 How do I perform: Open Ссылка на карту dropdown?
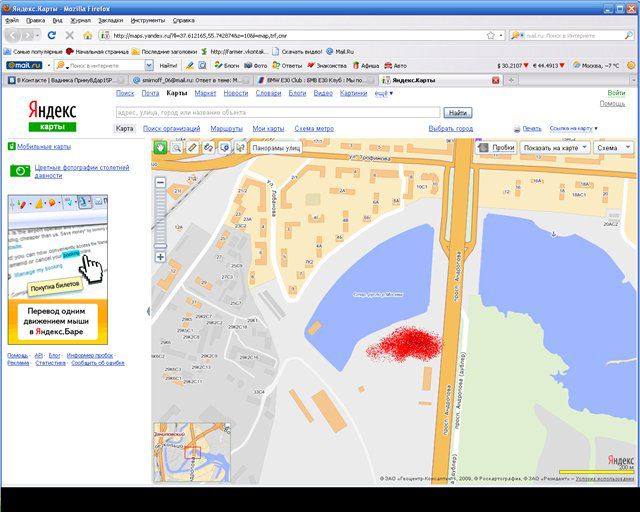[573, 128]
